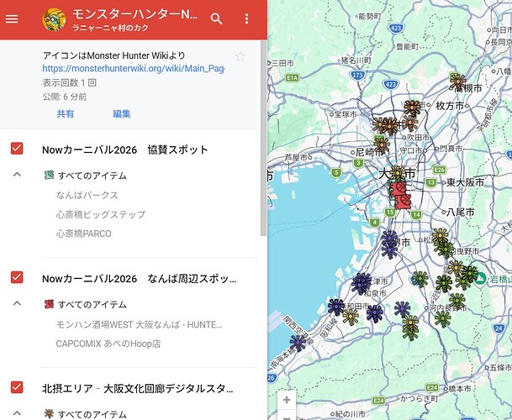Click the search magnifier icon
This screenshot has height=420, width=512.
(216, 19)
